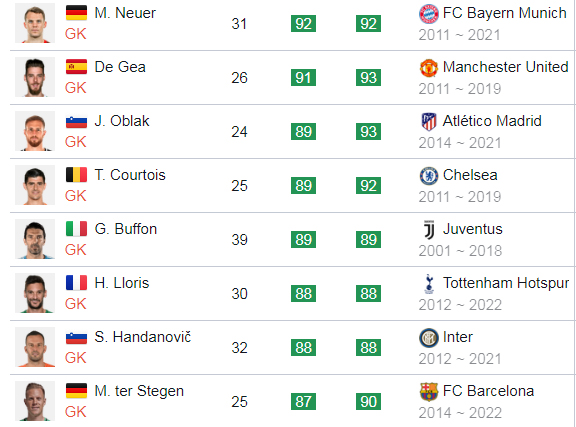The height and width of the screenshot is (427, 576).
Task: Open J. Oblak's player profile link
Action: pyautogui.click(x=122, y=121)
